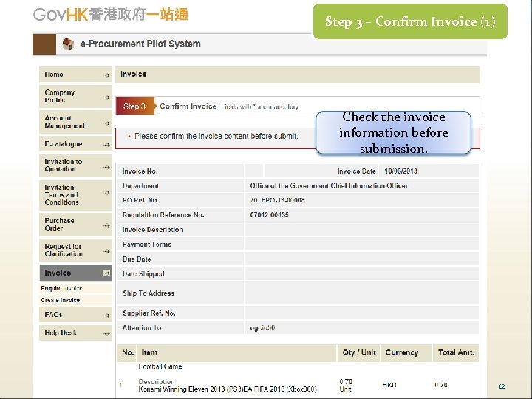Click the arrow icon beside Home
The height and width of the screenshot is (399, 532).
(x=107, y=75)
